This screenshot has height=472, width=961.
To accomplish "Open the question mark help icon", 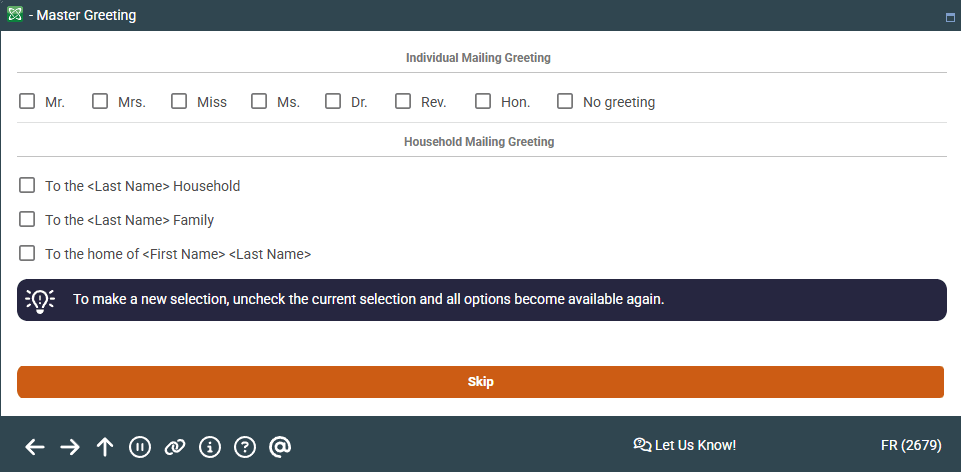I will [x=245, y=447].
